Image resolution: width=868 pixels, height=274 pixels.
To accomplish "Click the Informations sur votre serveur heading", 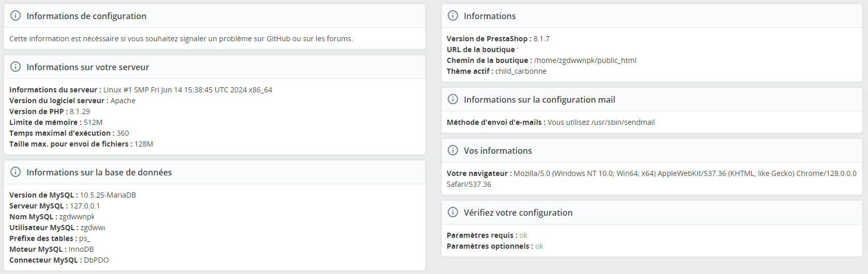I will point(88,67).
